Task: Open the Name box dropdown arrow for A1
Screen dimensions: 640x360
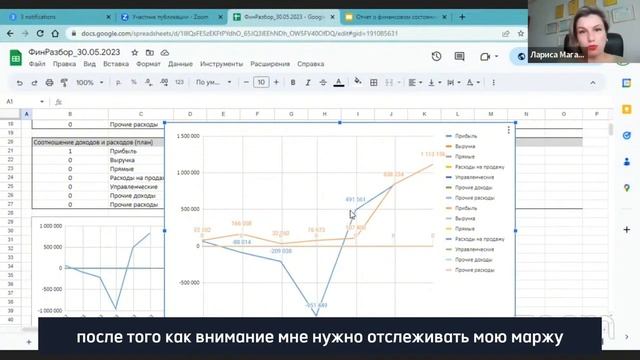Action: tap(42, 102)
